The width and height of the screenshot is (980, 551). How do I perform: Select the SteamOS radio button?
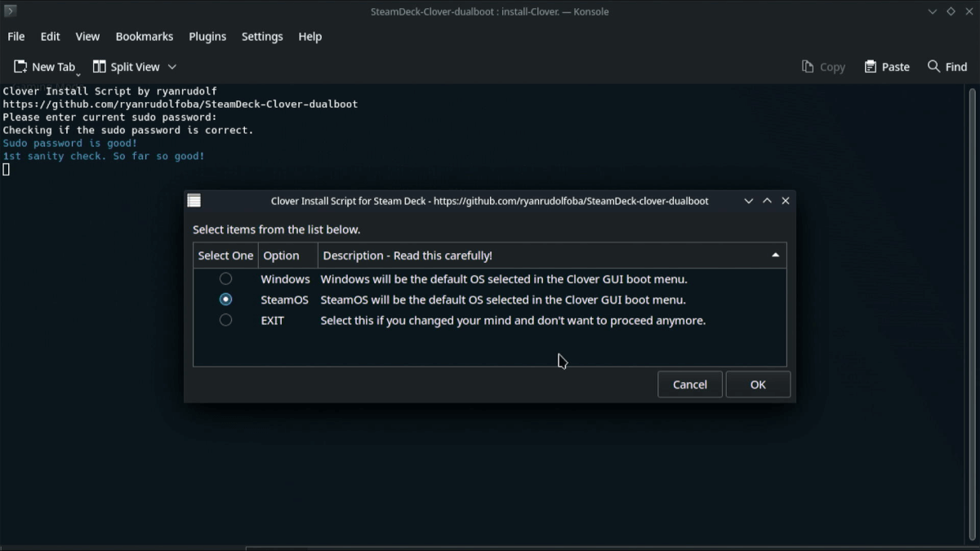(x=225, y=300)
